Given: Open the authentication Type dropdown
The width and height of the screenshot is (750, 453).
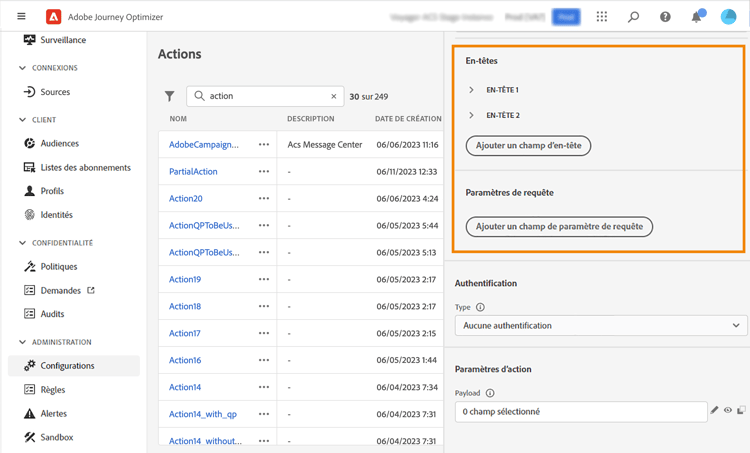Looking at the screenshot, I should (x=601, y=325).
